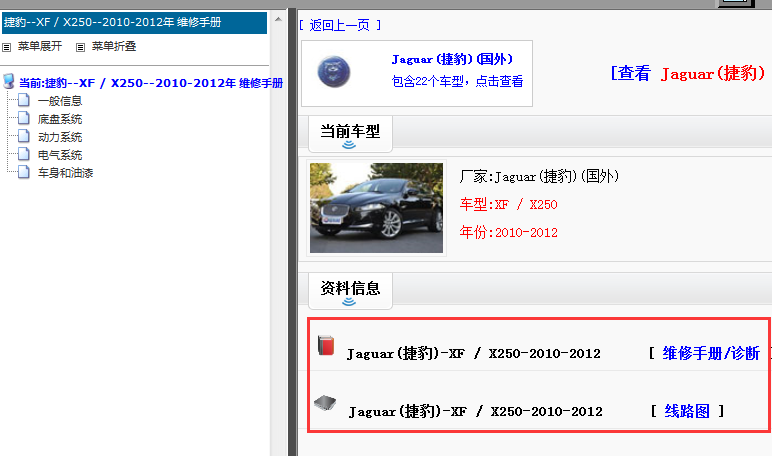Click the page icon next to 电气系统
The image size is (772, 456).
click(x=24, y=154)
